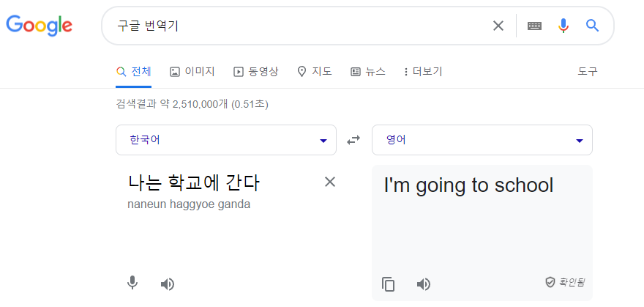Click the result count 검색결과 약 2,510,000개
The width and height of the screenshot is (644, 307).
172,105
